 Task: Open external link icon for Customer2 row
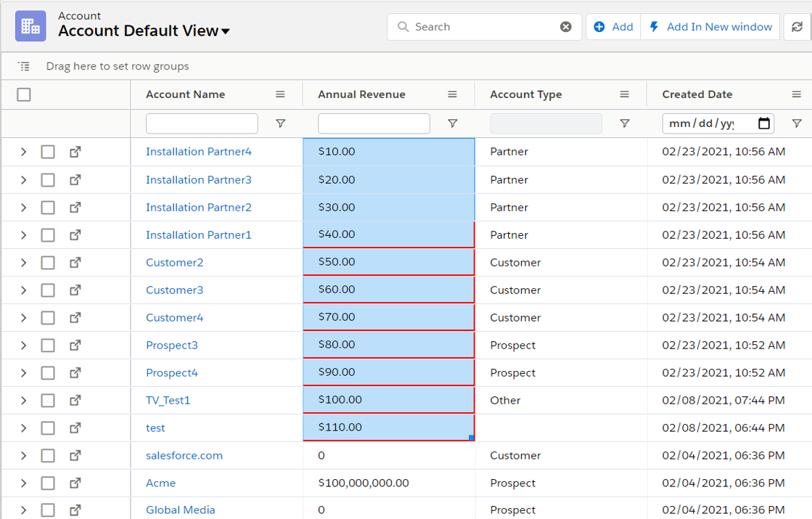pos(75,263)
